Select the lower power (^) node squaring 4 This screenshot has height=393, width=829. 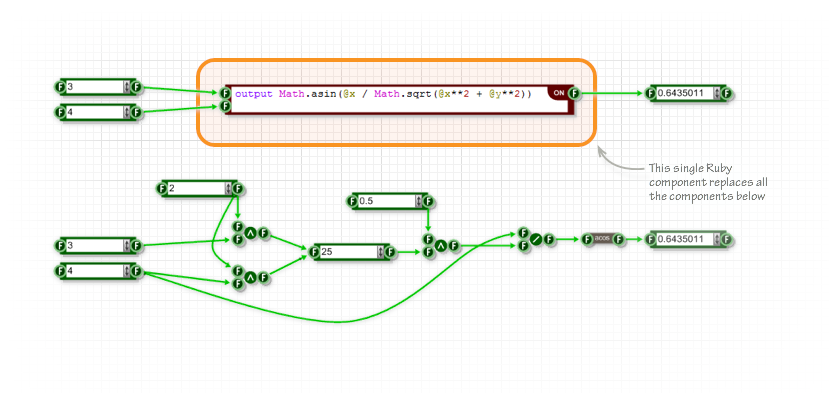tap(250, 278)
